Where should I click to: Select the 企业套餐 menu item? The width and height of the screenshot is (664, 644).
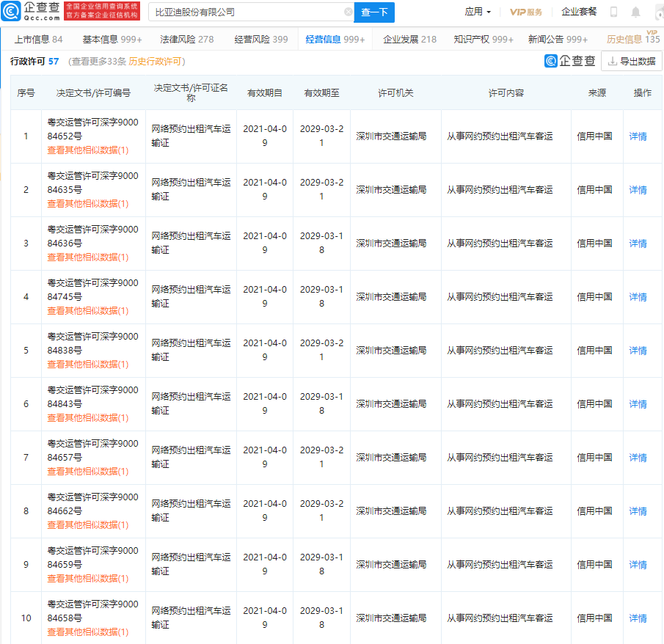pyautogui.click(x=579, y=11)
